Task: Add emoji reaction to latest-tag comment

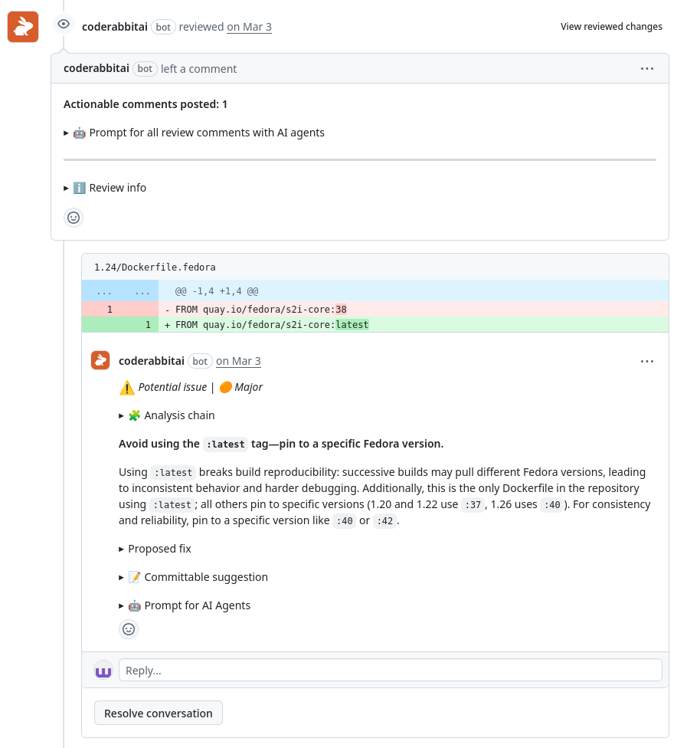Action: tap(129, 629)
